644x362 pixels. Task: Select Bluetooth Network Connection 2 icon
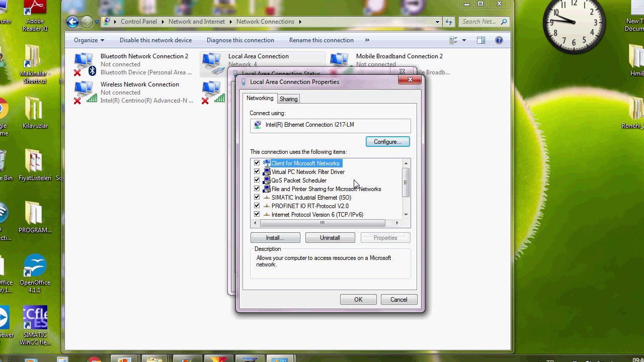[85, 64]
